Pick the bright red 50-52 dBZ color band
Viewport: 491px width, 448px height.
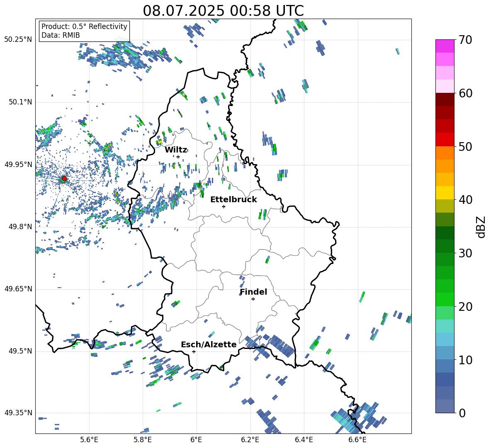(x=445, y=139)
